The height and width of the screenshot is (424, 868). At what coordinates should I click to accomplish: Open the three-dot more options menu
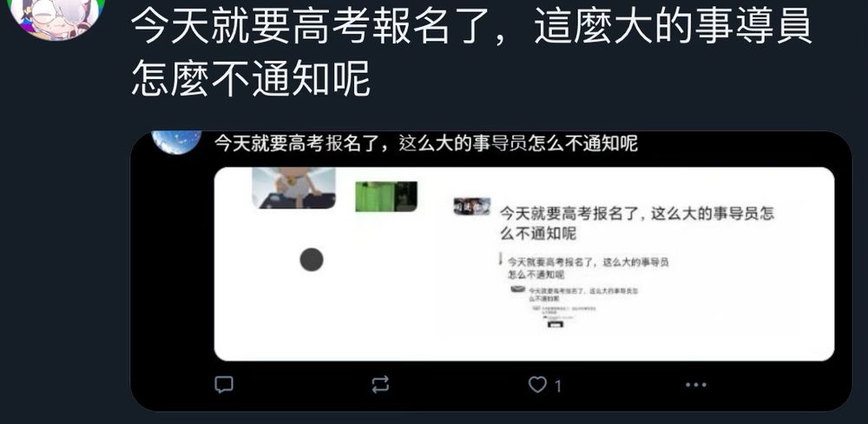click(x=696, y=384)
